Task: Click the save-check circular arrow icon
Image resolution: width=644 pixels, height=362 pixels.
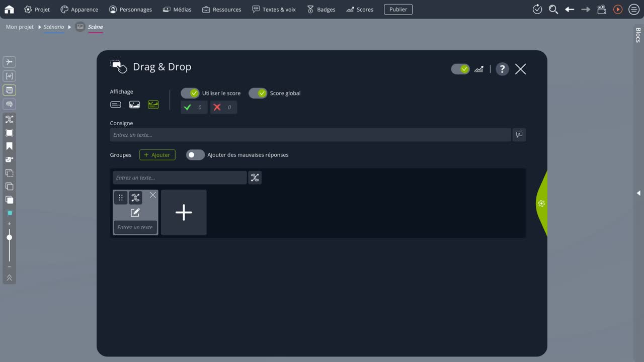Action: pos(537,9)
